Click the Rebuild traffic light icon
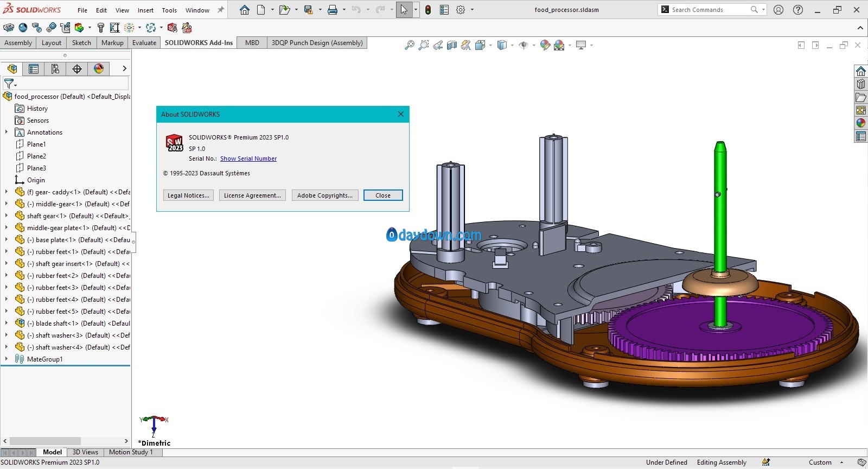Image resolution: width=868 pixels, height=469 pixels. pos(428,10)
